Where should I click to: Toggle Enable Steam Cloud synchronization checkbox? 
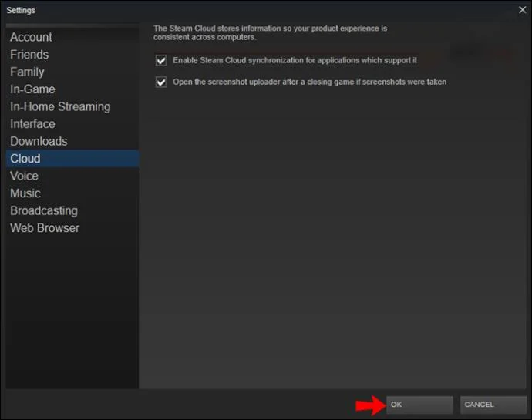point(161,60)
